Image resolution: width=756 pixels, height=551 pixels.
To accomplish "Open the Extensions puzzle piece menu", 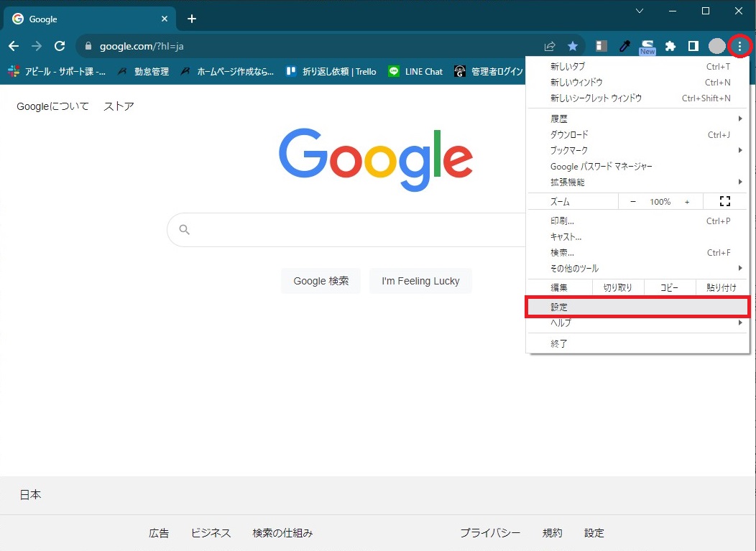I will [670, 46].
